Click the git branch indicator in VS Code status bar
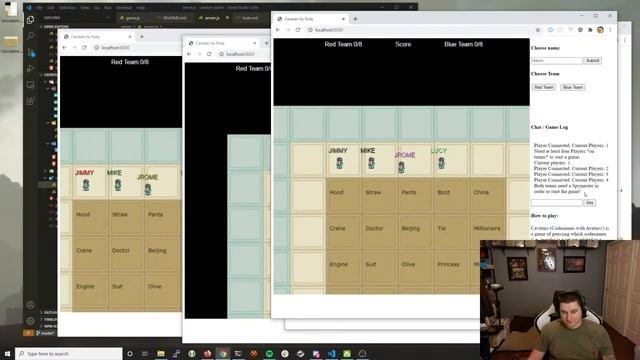Image resolution: width=640 pixels, height=360 pixels. coord(45,333)
